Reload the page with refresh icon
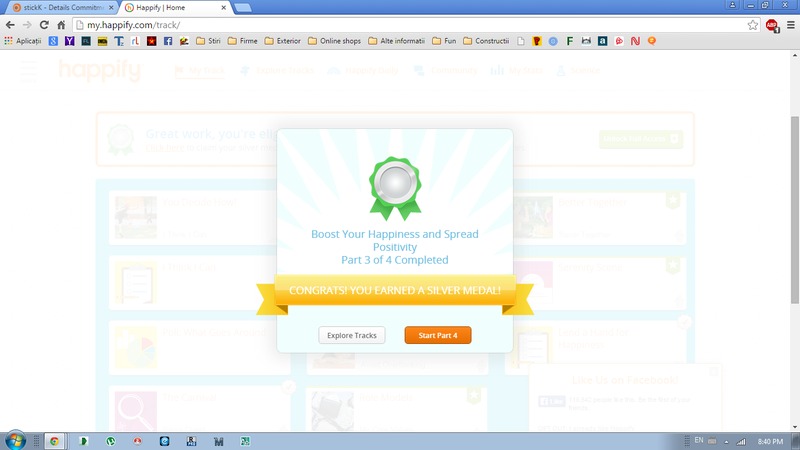This screenshot has width=800, height=450. pos(44,24)
